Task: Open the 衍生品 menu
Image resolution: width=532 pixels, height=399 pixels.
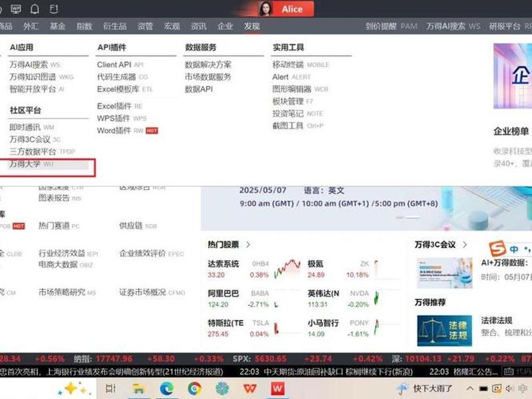Action: point(114,26)
